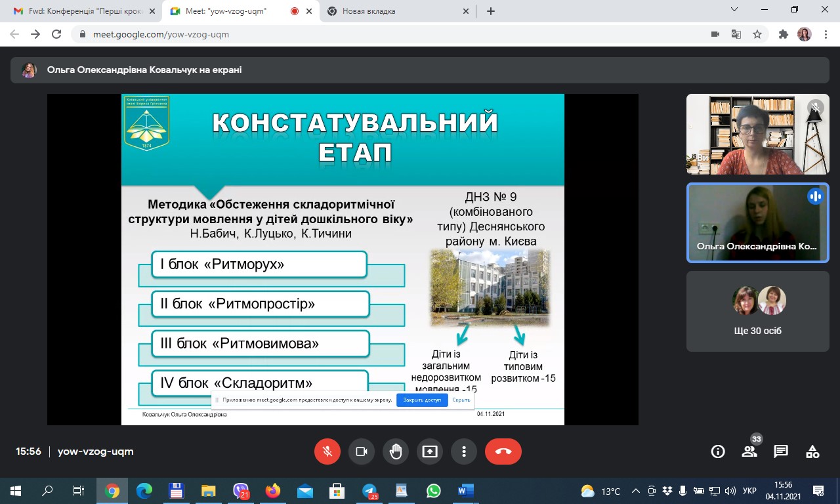Screen dimensions: 840x504
Task: Open participants list showing 33 people
Action: pos(749,451)
